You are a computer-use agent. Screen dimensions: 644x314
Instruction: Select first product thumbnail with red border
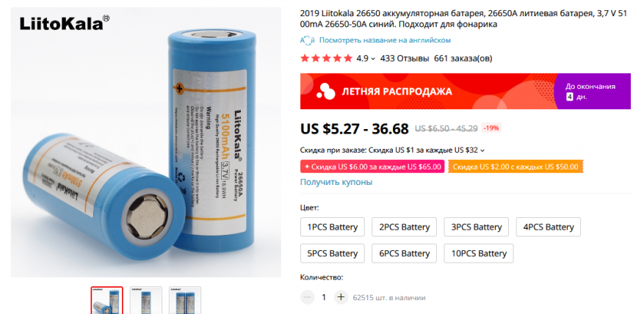106,300
